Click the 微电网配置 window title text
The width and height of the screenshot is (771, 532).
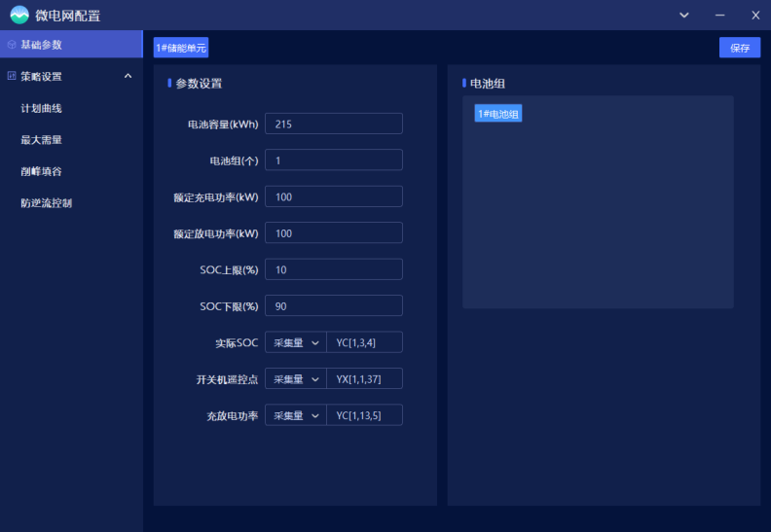pos(68,16)
